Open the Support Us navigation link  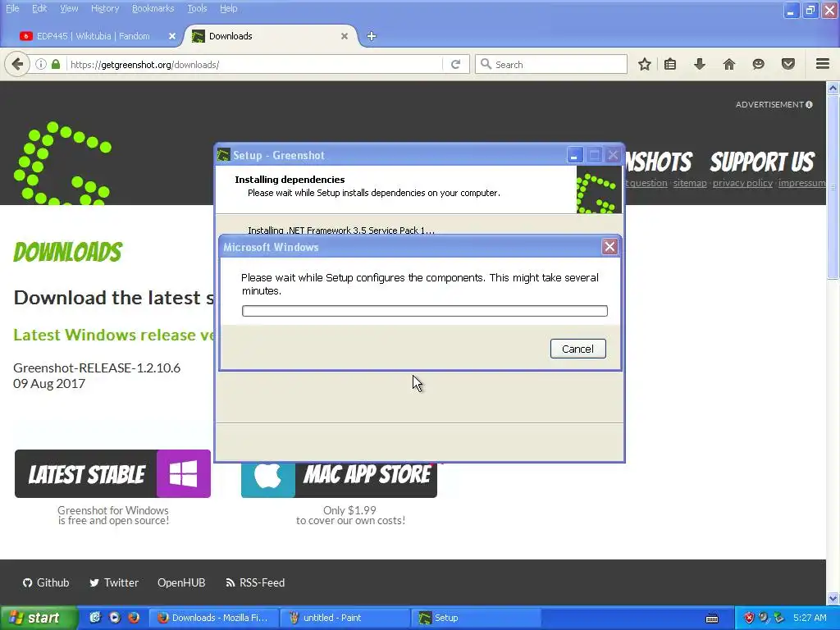762,162
